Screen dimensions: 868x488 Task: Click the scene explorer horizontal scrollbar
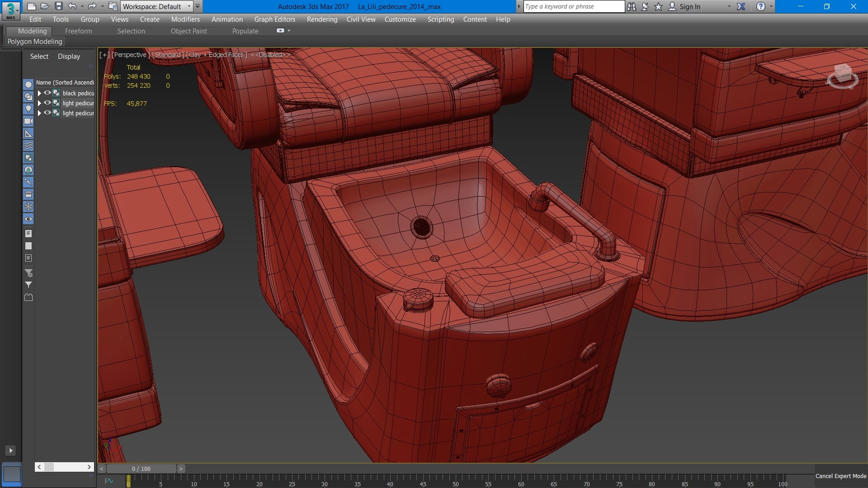(x=64, y=467)
